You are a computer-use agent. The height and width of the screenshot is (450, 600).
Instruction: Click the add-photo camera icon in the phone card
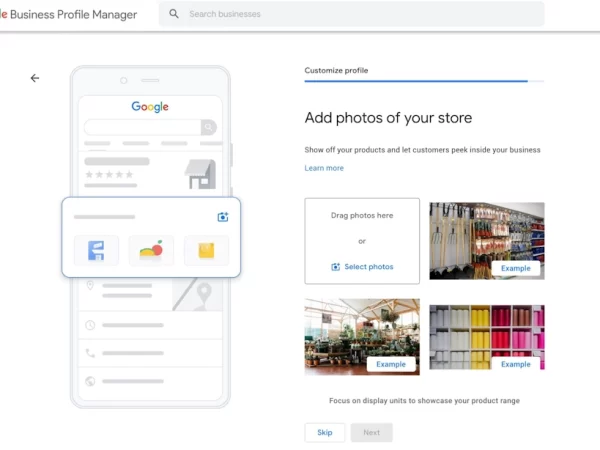click(223, 217)
